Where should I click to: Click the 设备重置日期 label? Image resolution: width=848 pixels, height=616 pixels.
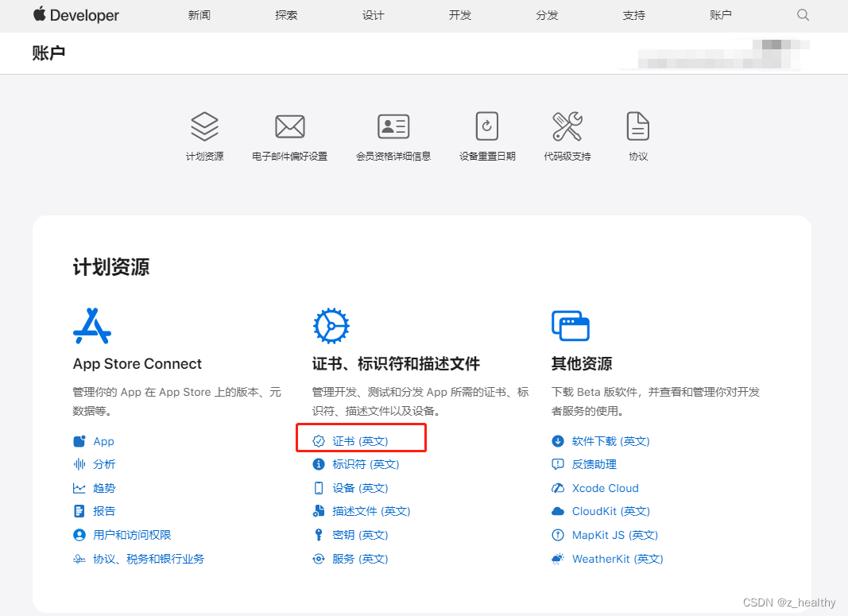tap(486, 157)
